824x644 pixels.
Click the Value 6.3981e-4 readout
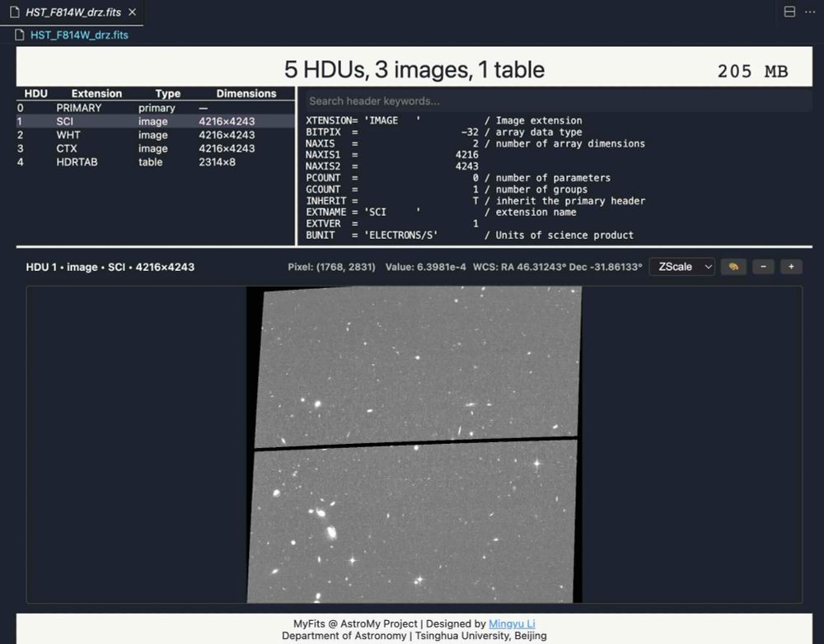(x=425, y=267)
